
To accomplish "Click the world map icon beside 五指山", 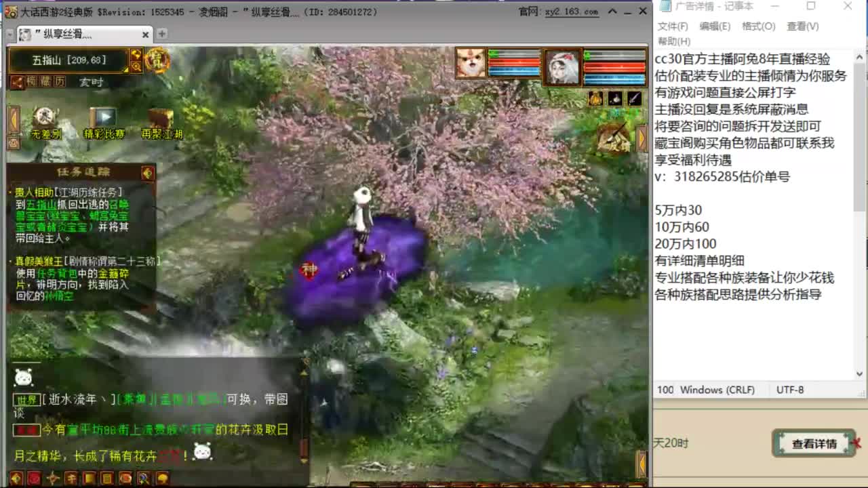I will pyautogui.click(x=136, y=55).
